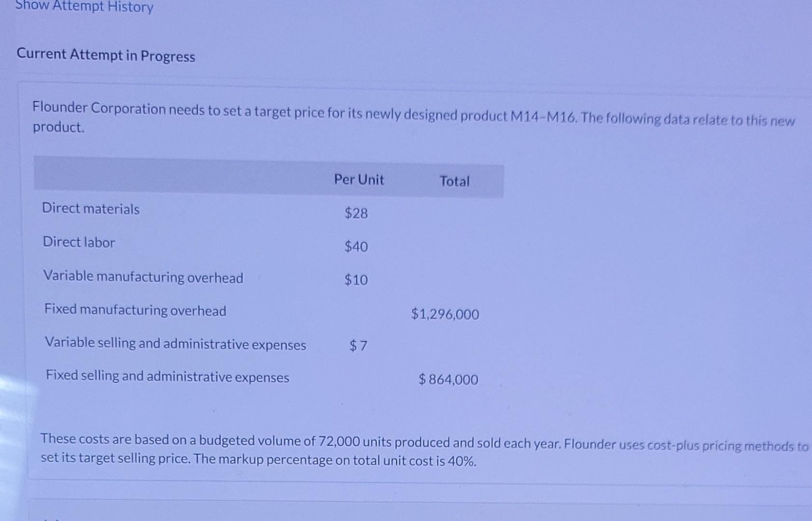Screen dimensions: 812x521
Task: Click the $10 variable overhead value
Action: (x=356, y=280)
